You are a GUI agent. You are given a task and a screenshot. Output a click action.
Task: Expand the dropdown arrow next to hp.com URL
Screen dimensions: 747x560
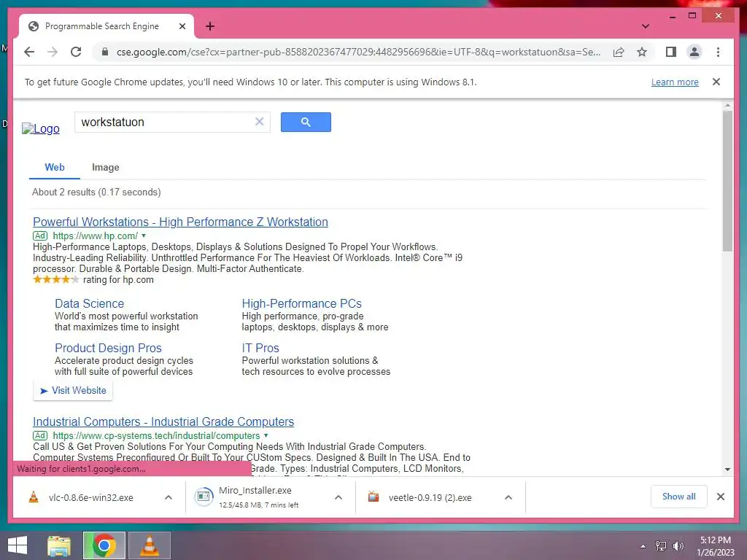point(144,236)
